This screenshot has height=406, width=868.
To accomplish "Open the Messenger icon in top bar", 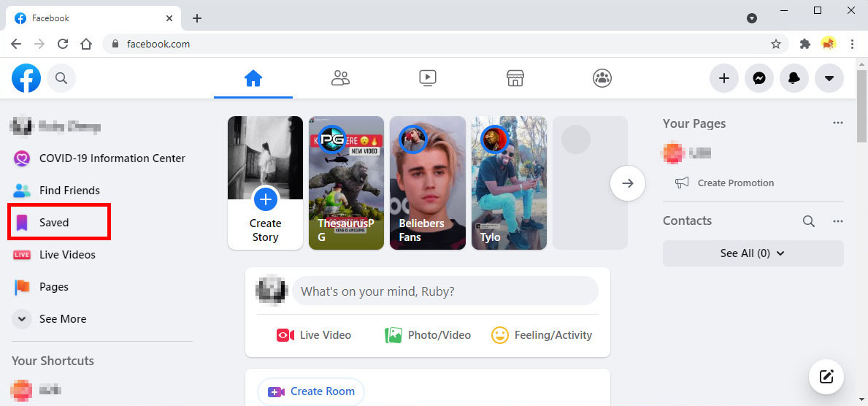I will 759,79.
